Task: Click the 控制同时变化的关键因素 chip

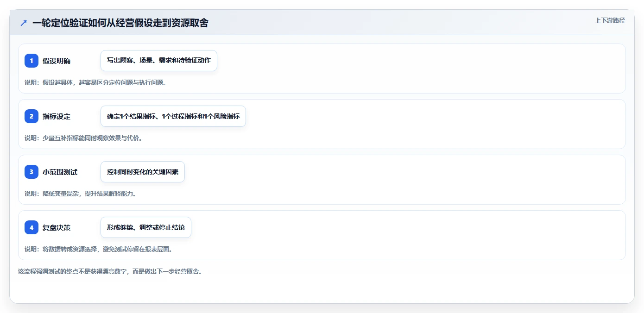Action: [x=143, y=172]
